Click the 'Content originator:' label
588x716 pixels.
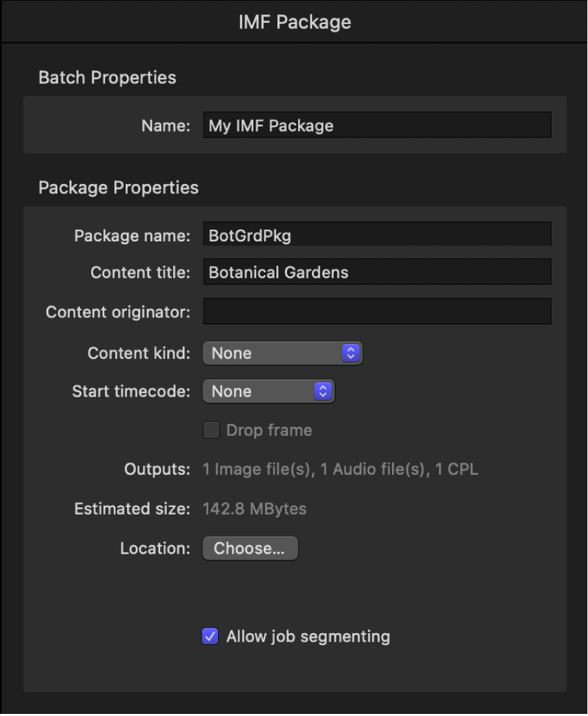point(118,312)
